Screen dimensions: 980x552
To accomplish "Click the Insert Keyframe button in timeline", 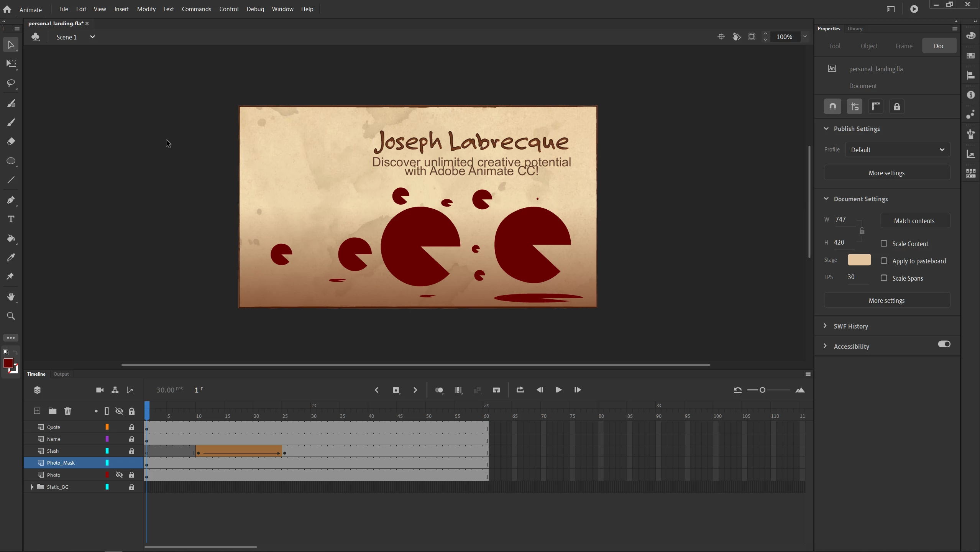I will [x=396, y=390].
